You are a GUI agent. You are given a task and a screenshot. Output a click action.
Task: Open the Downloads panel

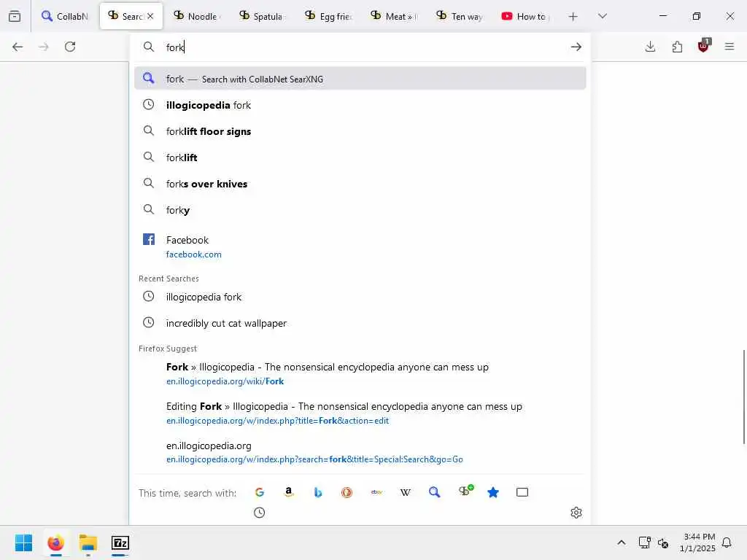click(x=650, y=47)
